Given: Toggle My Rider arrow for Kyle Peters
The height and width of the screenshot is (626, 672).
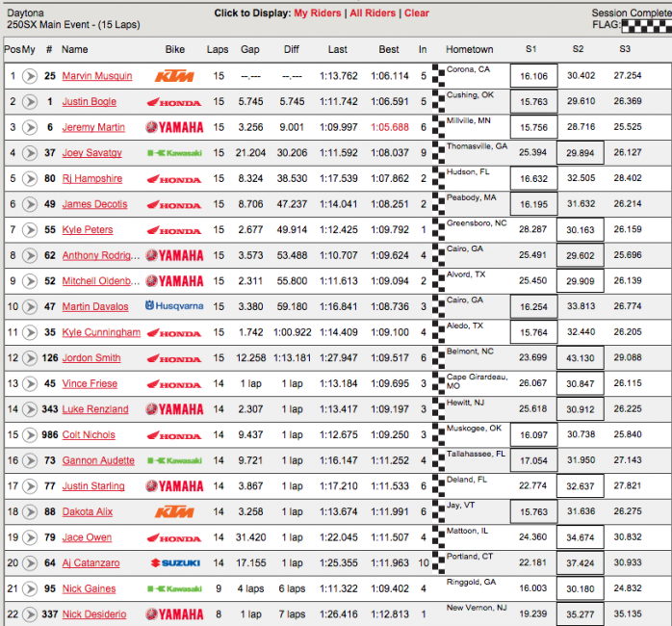Looking at the screenshot, I should [x=30, y=230].
